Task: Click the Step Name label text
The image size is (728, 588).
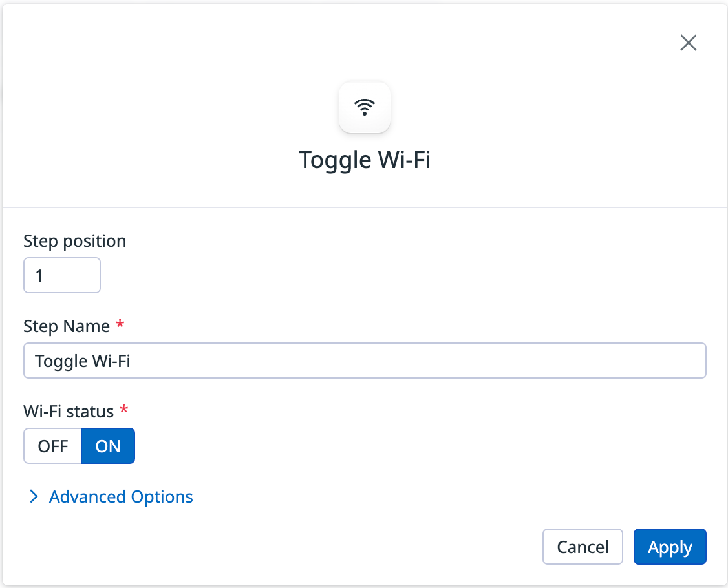Action: click(67, 326)
